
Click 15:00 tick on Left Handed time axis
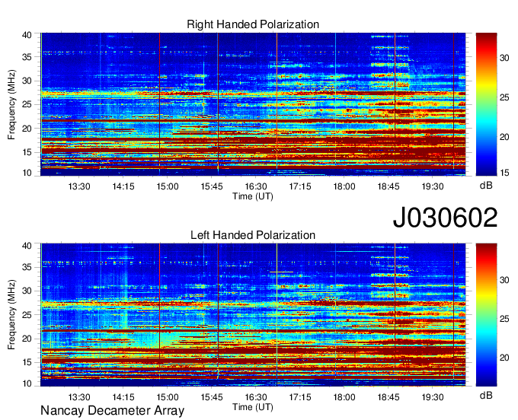tap(168, 397)
